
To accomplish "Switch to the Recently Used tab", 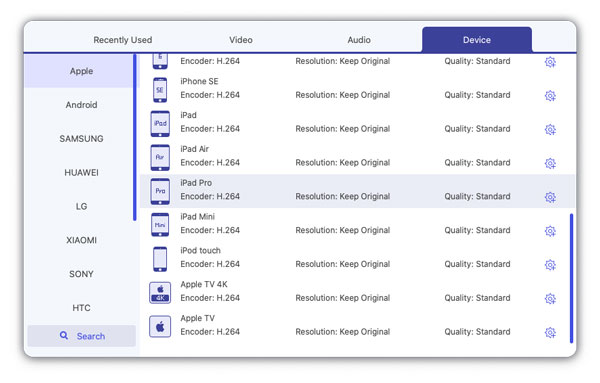I will (x=123, y=40).
